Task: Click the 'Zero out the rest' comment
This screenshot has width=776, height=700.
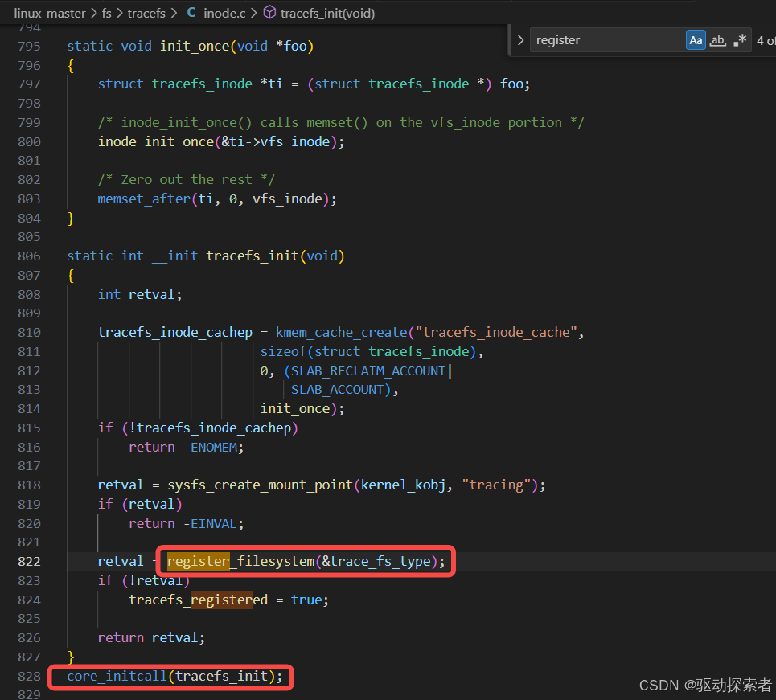Action: click(186, 179)
